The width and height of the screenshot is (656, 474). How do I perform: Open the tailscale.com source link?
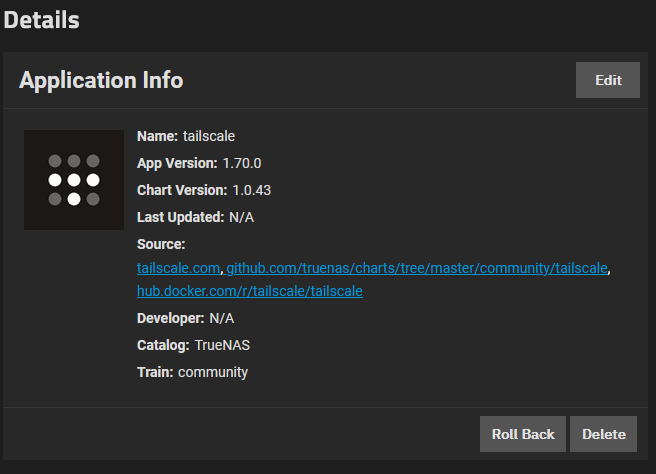pyautogui.click(x=178, y=268)
